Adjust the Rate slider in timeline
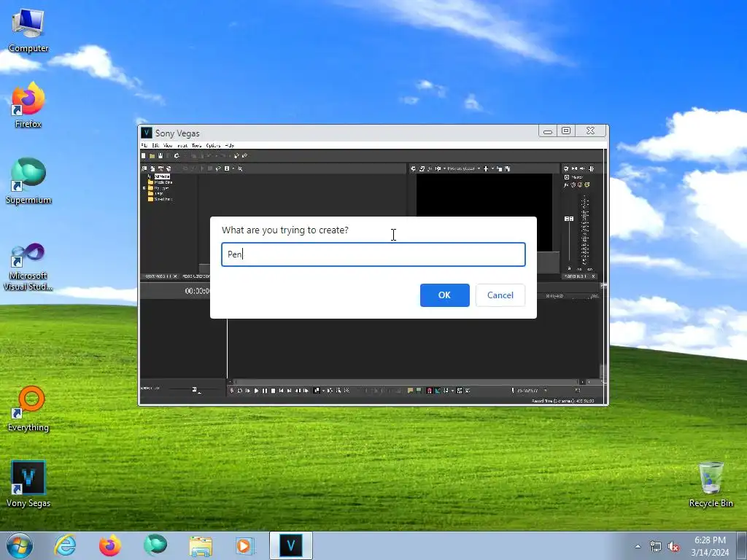Image resolution: width=747 pixels, height=560 pixels. click(x=194, y=389)
